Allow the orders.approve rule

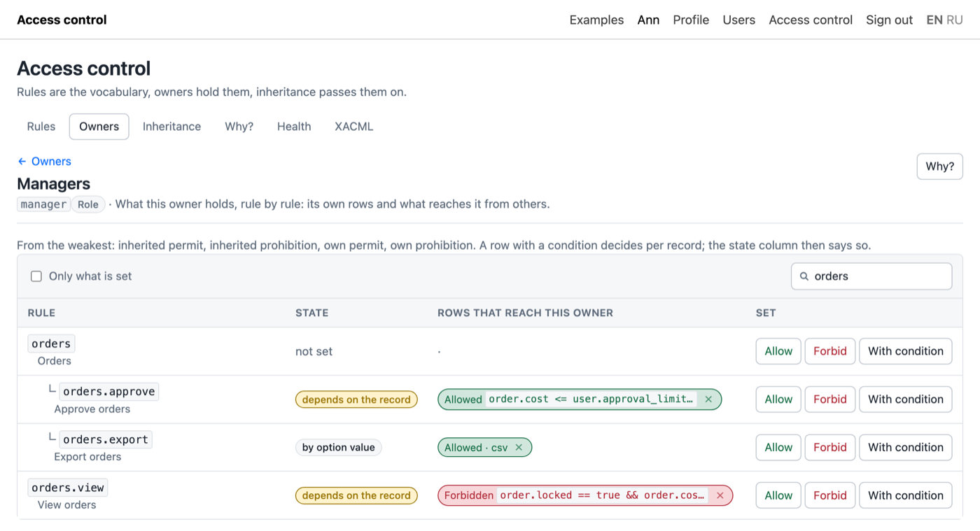pos(778,399)
